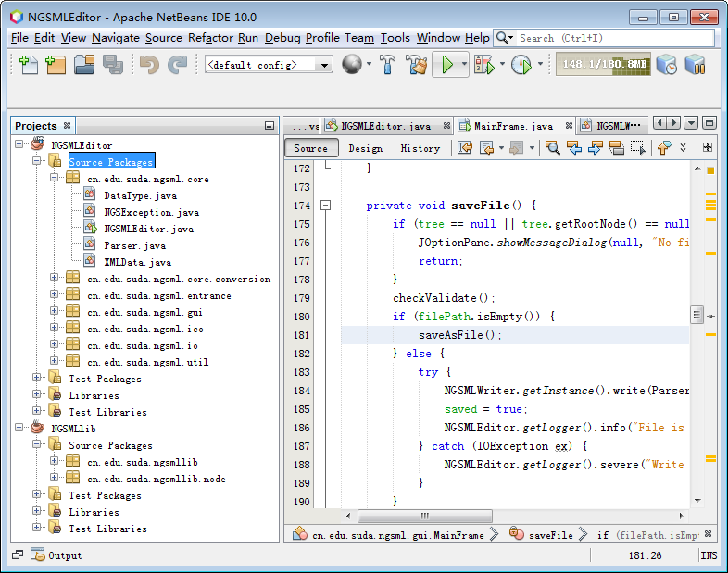Click the New Project toolbar icon
The height and width of the screenshot is (573, 728).
pos(56,65)
